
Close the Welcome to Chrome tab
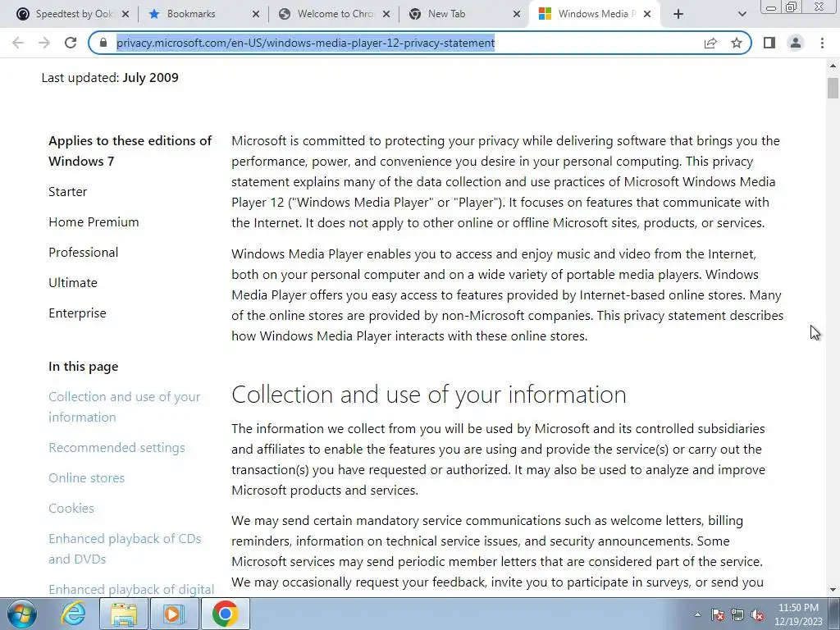(x=386, y=14)
